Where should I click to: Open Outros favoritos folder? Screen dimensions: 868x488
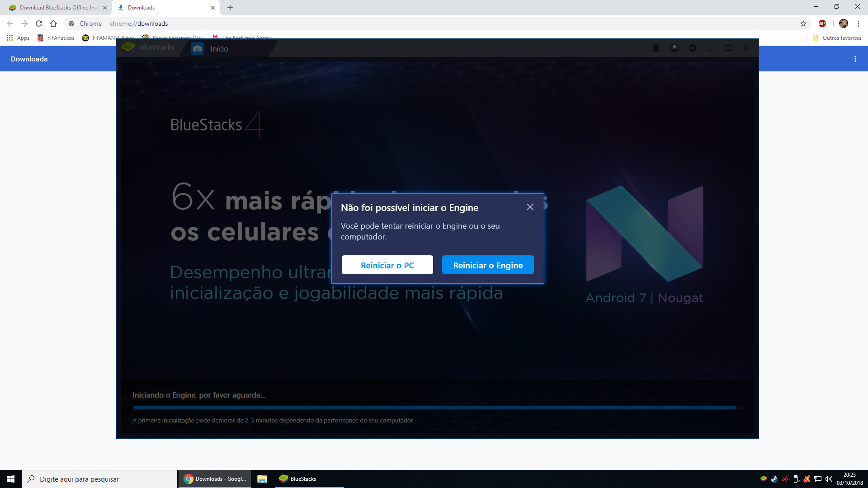coord(837,38)
